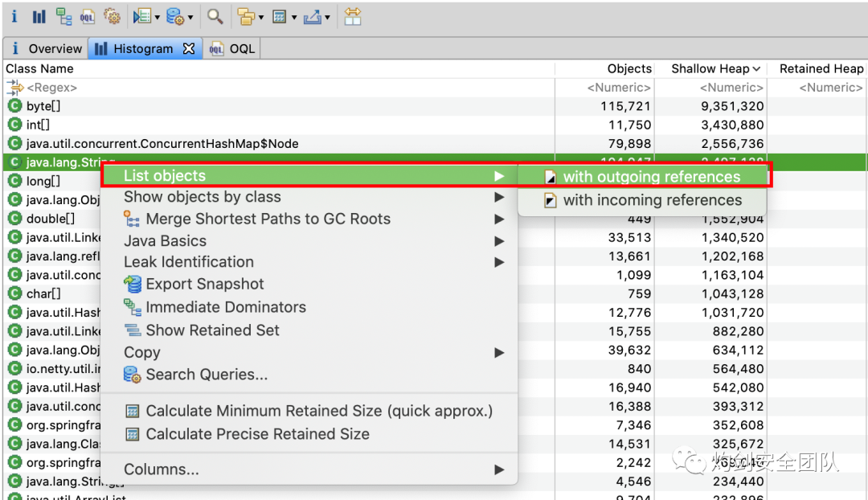Open the List objects submenu
Viewport: 868px width, 500px height.
coord(309,175)
